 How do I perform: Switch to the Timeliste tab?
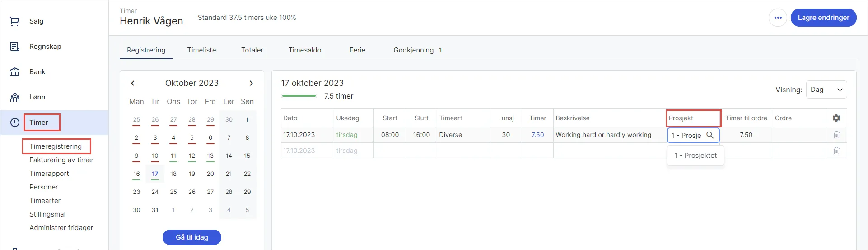201,50
